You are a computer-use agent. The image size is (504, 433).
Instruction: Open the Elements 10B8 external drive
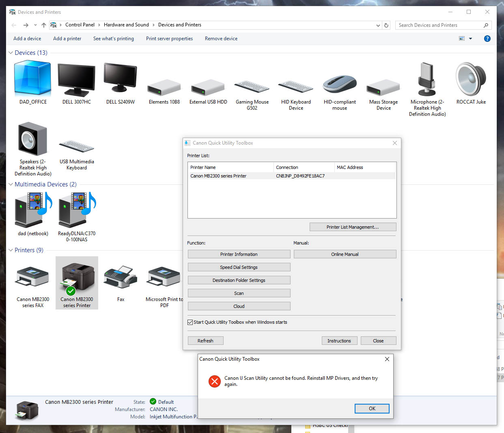tap(164, 86)
